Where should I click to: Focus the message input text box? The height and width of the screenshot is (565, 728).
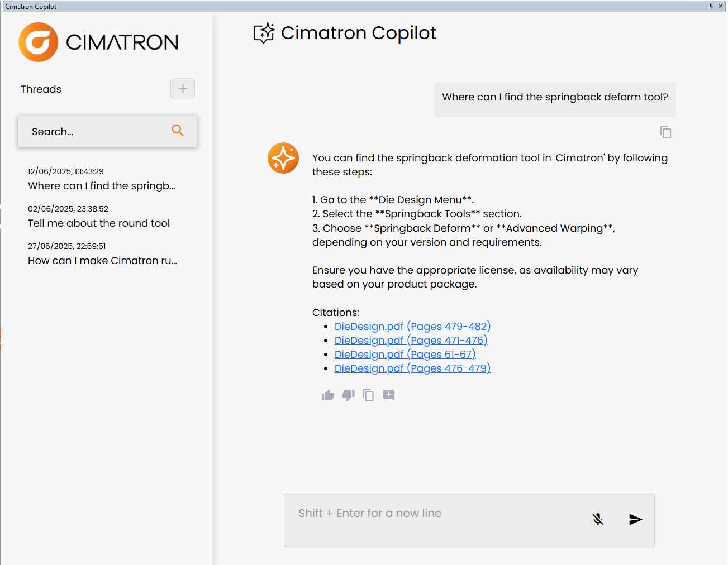(436, 519)
